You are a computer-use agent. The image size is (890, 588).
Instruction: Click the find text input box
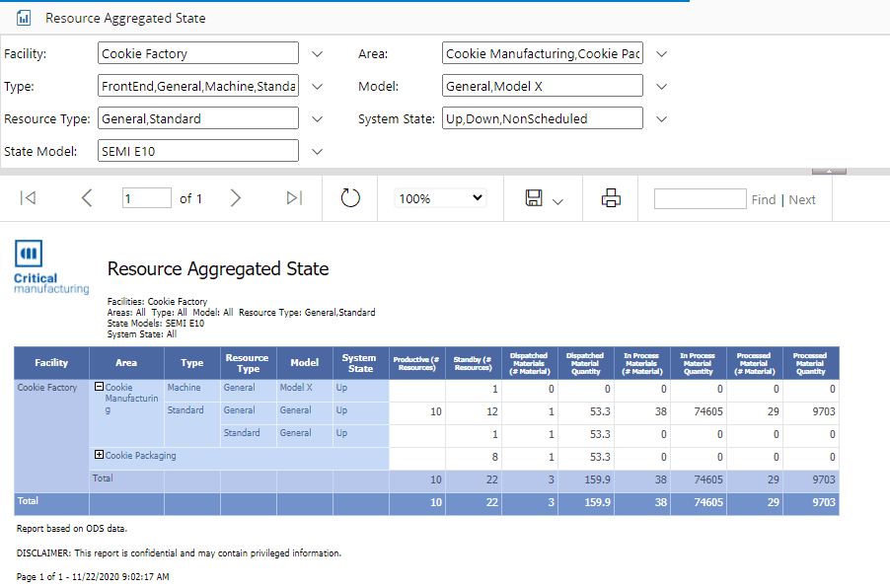(700, 199)
